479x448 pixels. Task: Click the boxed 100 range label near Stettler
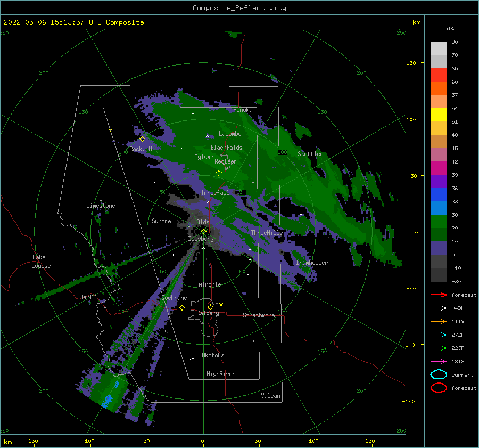click(283, 152)
